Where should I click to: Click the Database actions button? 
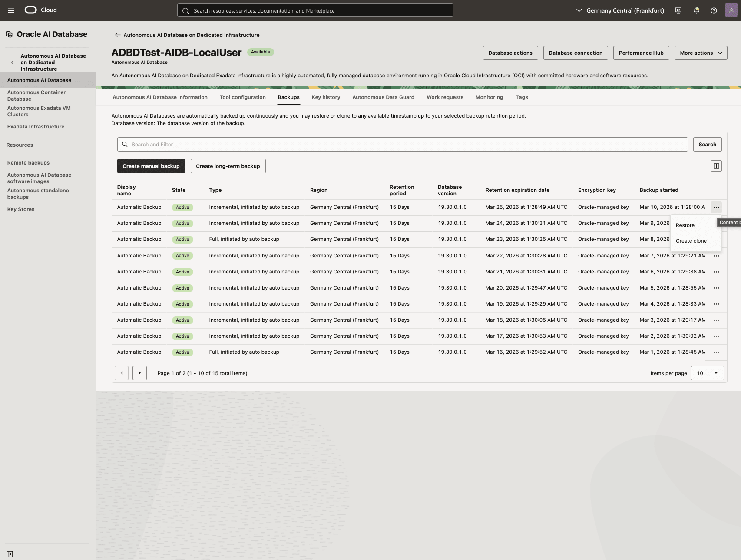[x=510, y=53]
